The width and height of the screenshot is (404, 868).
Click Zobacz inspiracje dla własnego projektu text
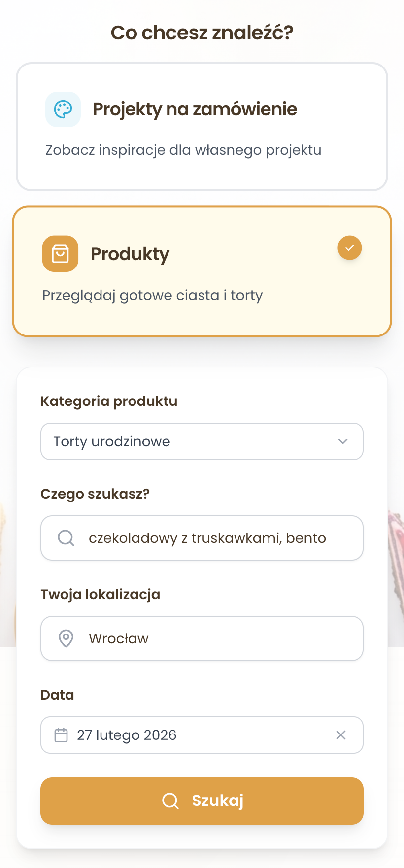tap(183, 150)
